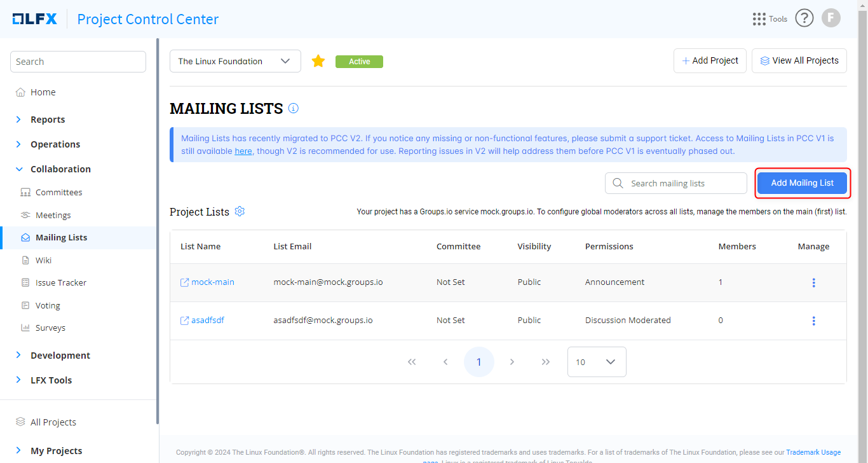Click the mock-main list link
This screenshot has height=463, width=868.
(x=212, y=282)
